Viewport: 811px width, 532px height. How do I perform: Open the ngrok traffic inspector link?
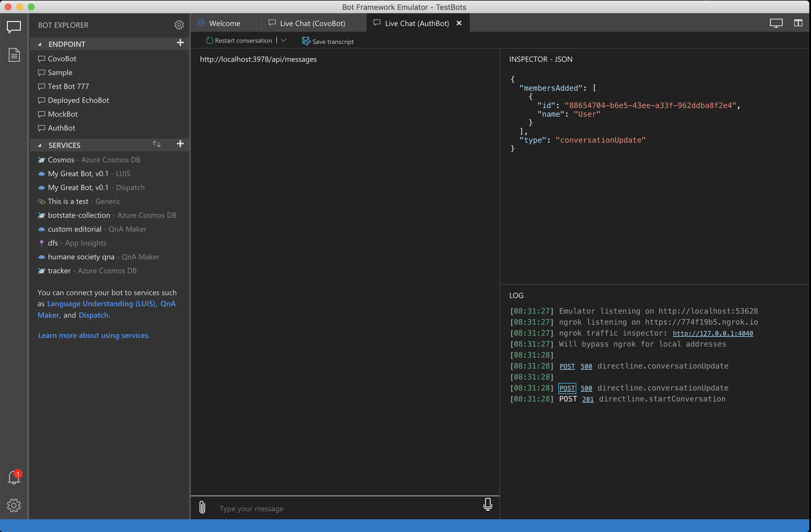coord(712,333)
